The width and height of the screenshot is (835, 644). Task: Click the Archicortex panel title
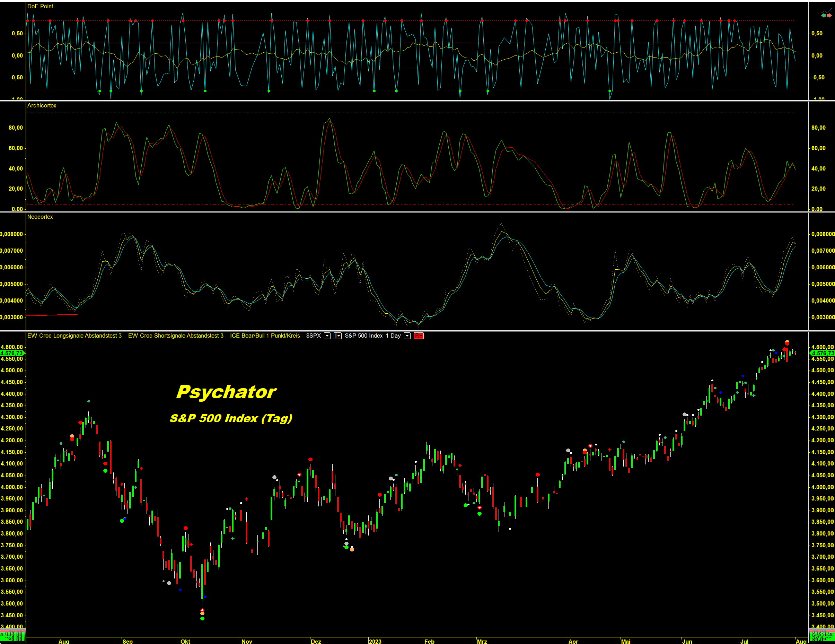(x=42, y=106)
